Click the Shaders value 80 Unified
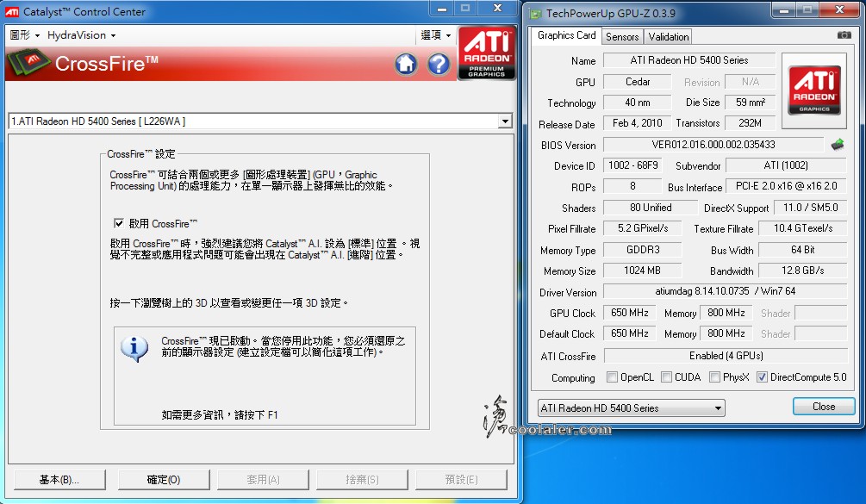Viewport: 866px width, 504px height. pyautogui.click(x=651, y=208)
